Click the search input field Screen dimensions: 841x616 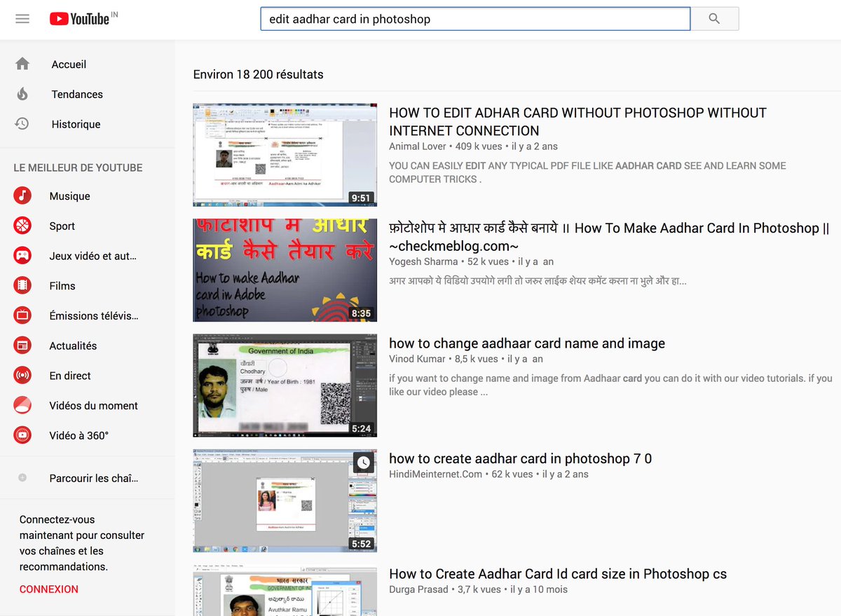pos(474,19)
